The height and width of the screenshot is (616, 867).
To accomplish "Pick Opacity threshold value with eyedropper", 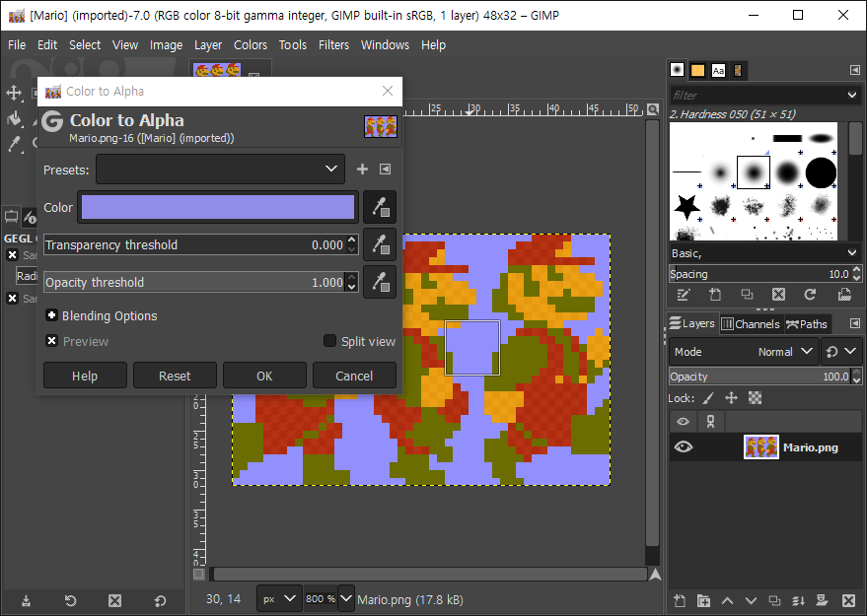I will 380,282.
